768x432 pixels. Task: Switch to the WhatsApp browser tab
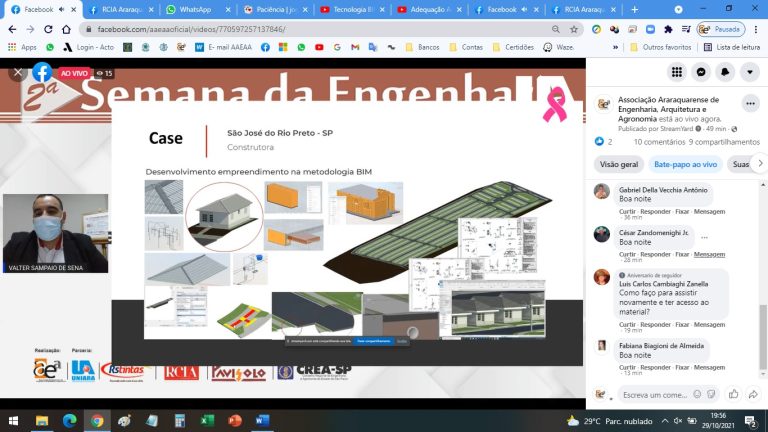195,9
